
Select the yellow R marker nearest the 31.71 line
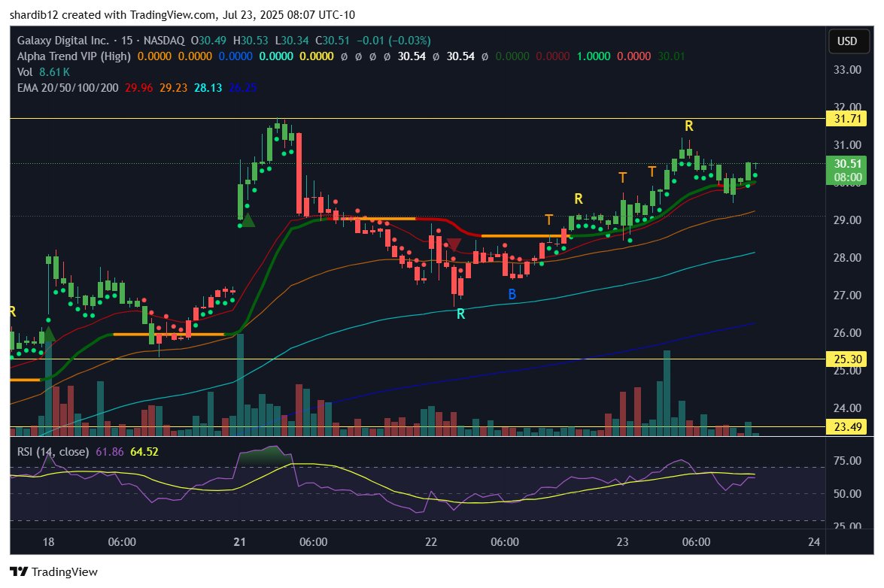[x=689, y=126]
